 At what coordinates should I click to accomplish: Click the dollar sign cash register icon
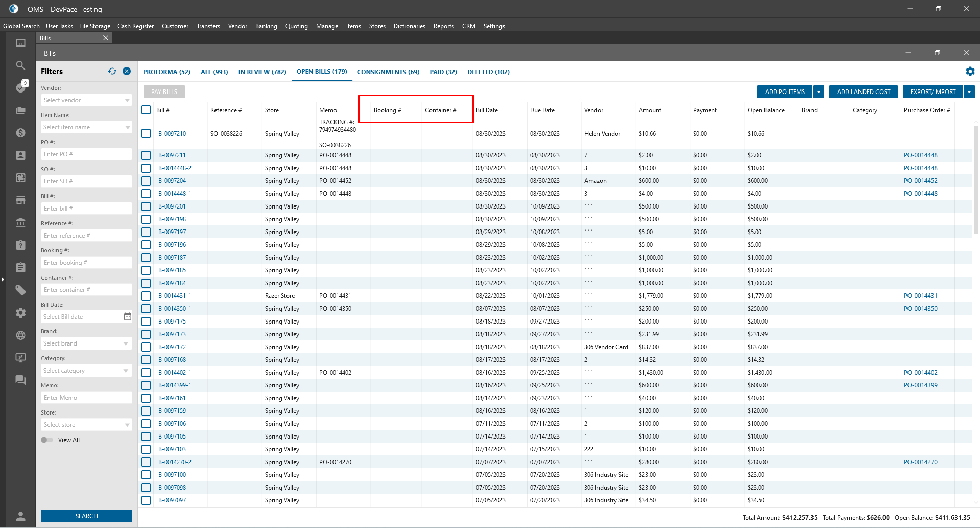click(x=20, y=133)
